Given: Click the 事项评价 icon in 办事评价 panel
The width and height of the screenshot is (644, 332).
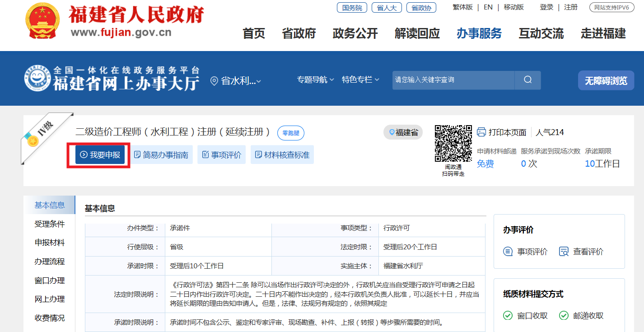Looking at the screenshot, I should pos(508,252).
